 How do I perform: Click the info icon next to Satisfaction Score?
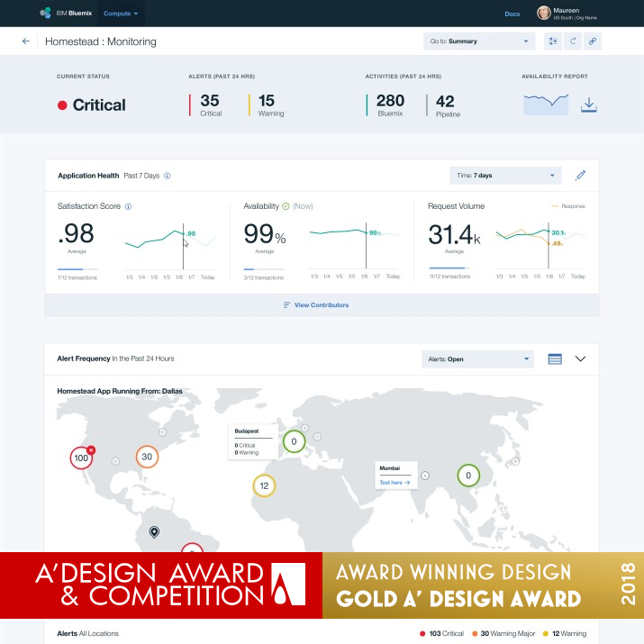tap(128, 206)
